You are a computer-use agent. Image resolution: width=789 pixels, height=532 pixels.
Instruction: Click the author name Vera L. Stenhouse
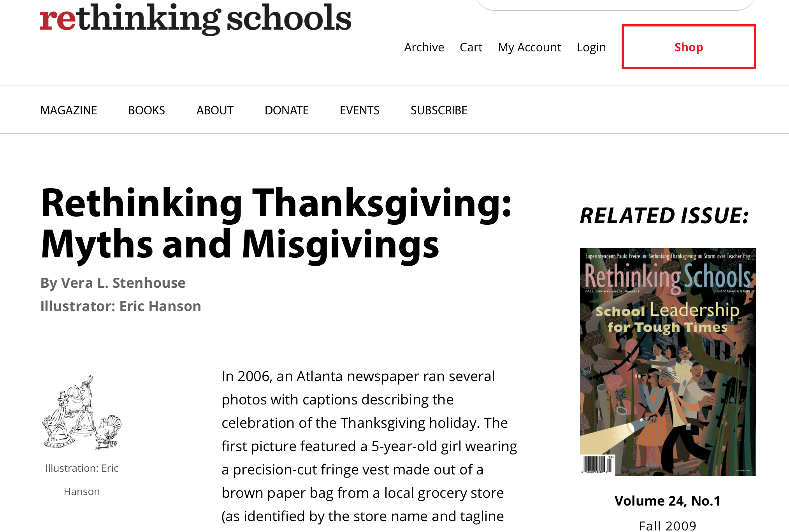click(123, 283)
